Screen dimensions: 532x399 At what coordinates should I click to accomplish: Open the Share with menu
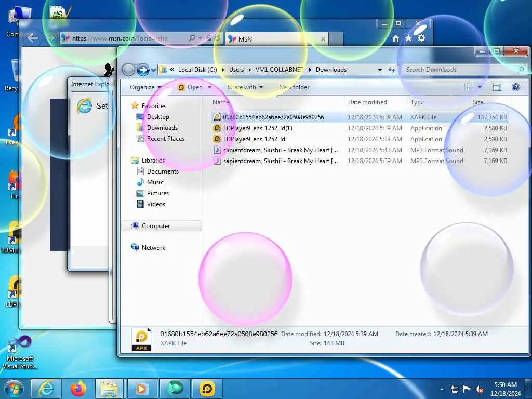click(245, 87)
